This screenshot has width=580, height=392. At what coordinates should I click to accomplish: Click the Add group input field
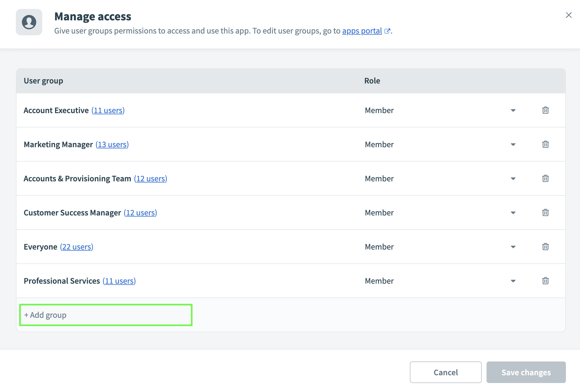point(106,315)
